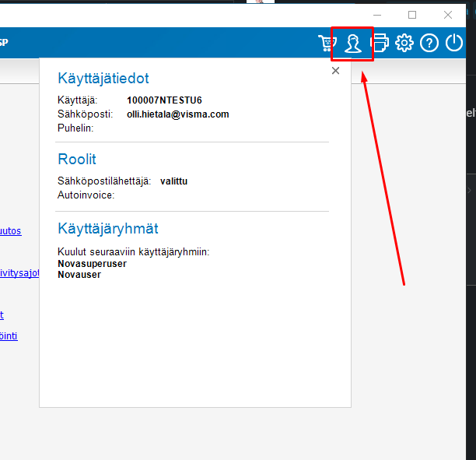The height and width of the screenshot is (460, 476).
Task: Close the Käyttäjätiedot panel with X
Action: [335, 71]
